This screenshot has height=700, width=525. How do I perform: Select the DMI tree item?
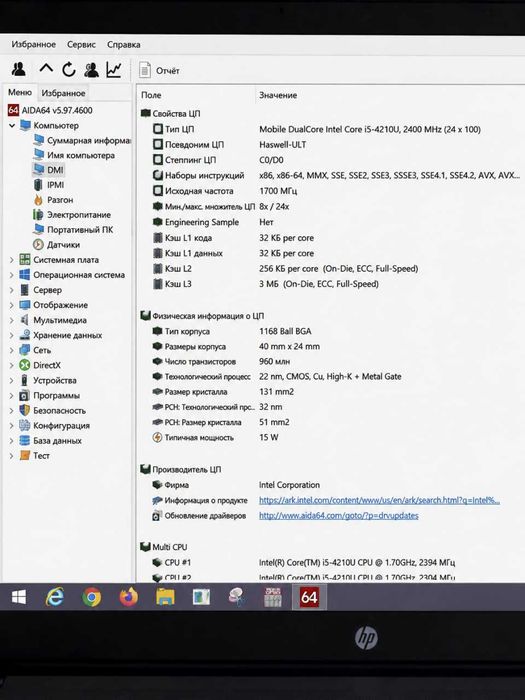coord(49,170)
